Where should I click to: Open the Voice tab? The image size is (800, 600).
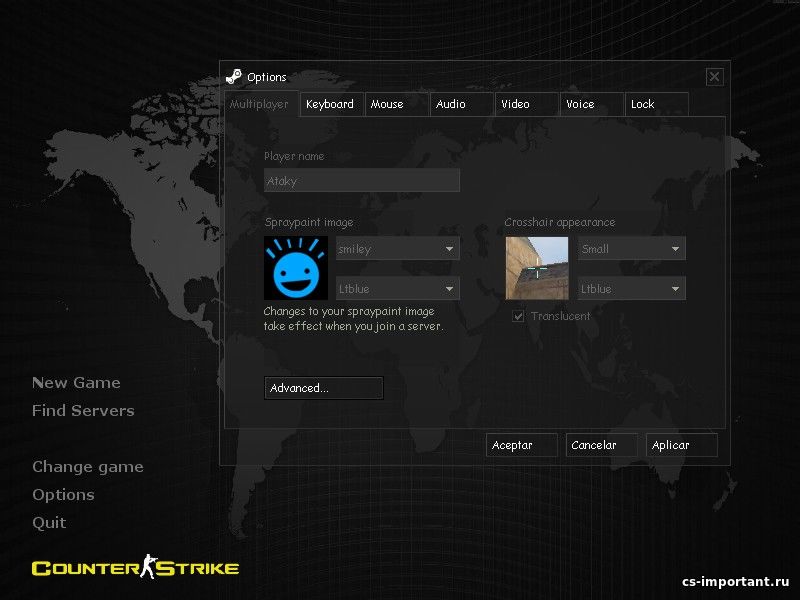coord(590,104)
